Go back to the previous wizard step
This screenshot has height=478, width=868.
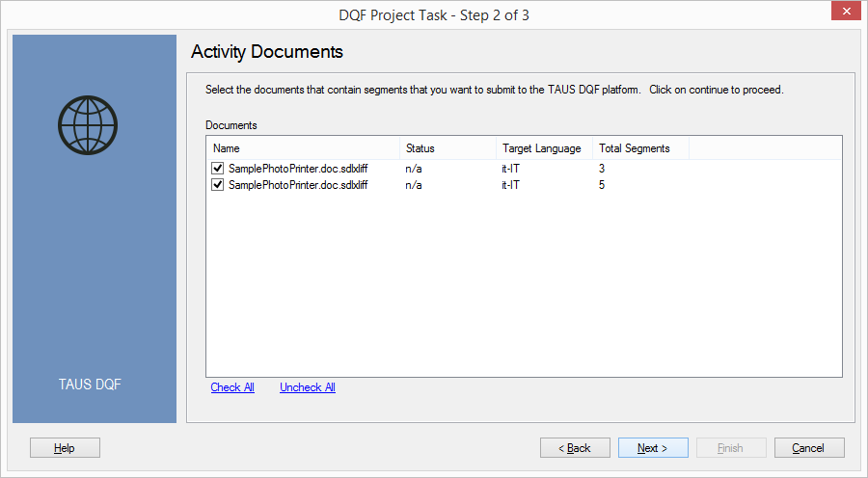tap(575, 448)
